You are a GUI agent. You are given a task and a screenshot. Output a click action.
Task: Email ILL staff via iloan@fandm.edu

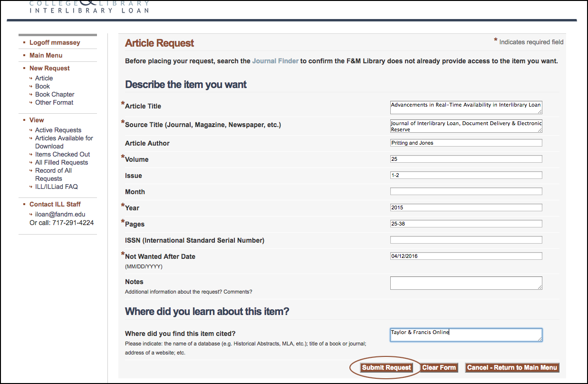pos(60,214)
